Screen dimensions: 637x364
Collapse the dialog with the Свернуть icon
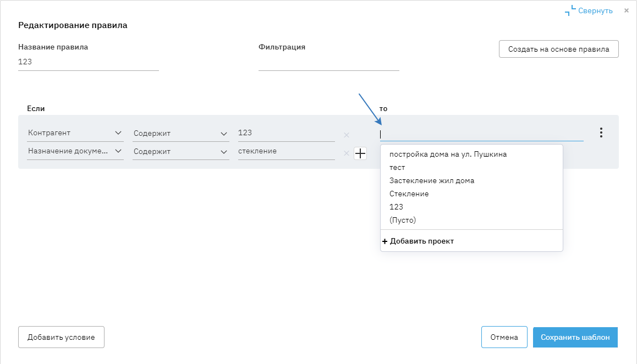570,10
